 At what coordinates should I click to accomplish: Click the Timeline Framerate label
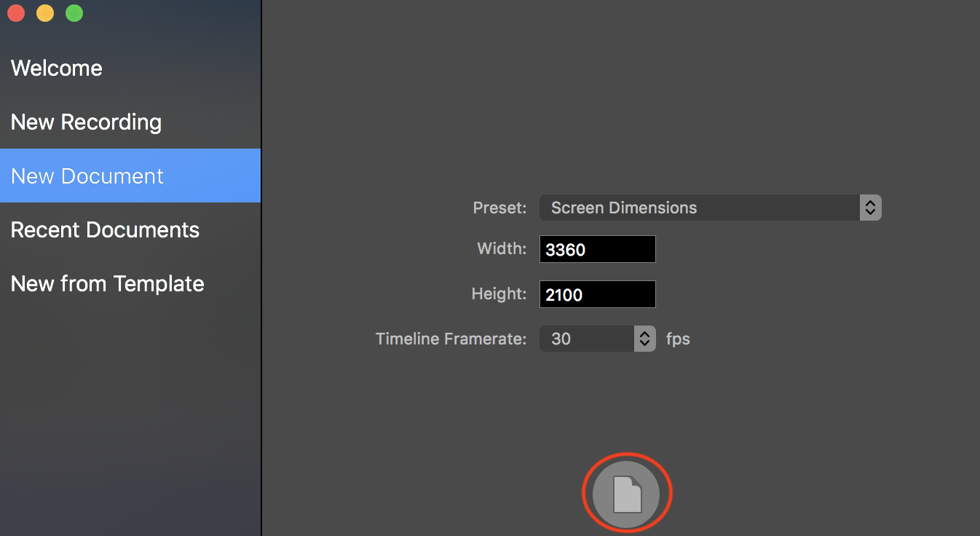tap(451, 339)
